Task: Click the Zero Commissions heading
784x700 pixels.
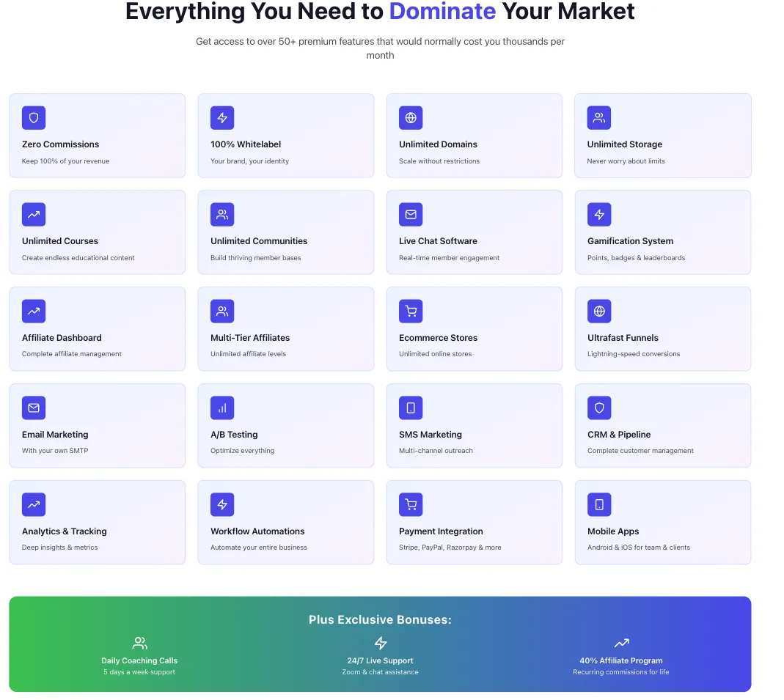Action: pos(60,144)
